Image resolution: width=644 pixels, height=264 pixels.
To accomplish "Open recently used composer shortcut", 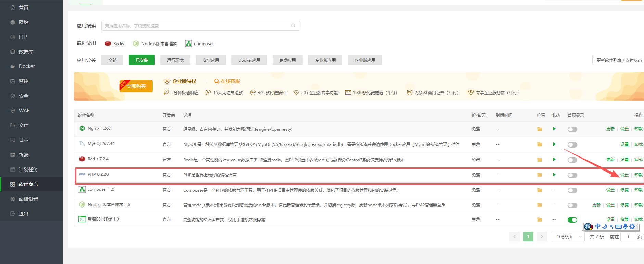I will (199, 43).
